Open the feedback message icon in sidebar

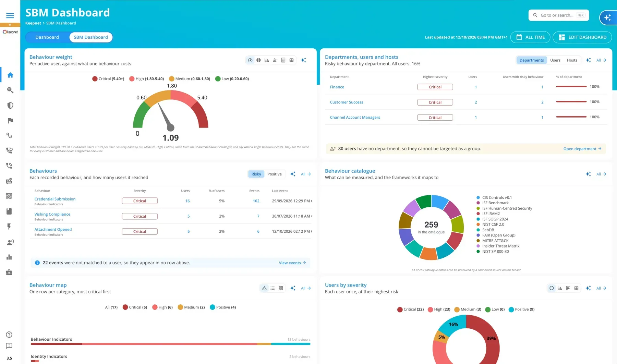[x=9, y=346]
